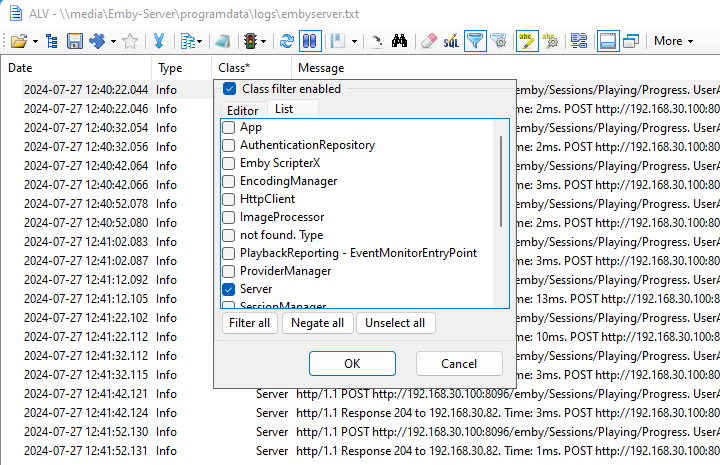
Task: Toggle the details pane window icon
Action: point(608,41)
